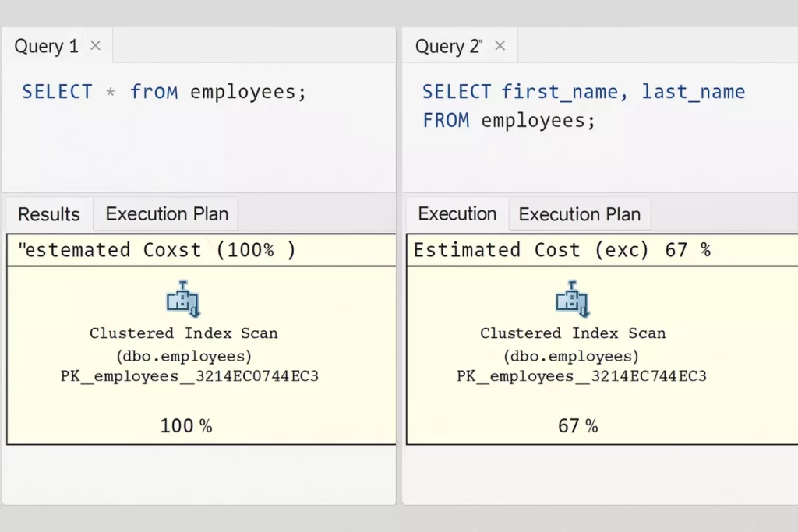Click the SELECT first_name, last_name line
Screen dimensions: 798x532
(x=584, y=92)
